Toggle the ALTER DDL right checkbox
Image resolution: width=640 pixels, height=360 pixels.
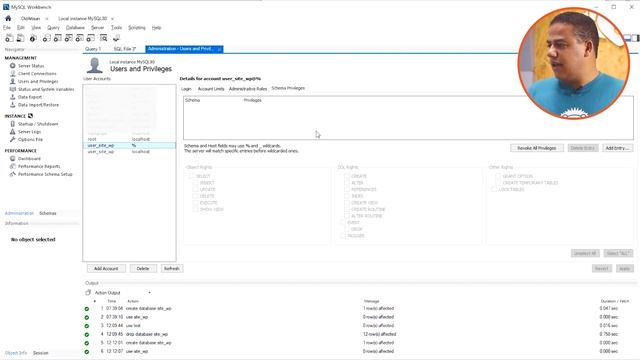[347, 183]
